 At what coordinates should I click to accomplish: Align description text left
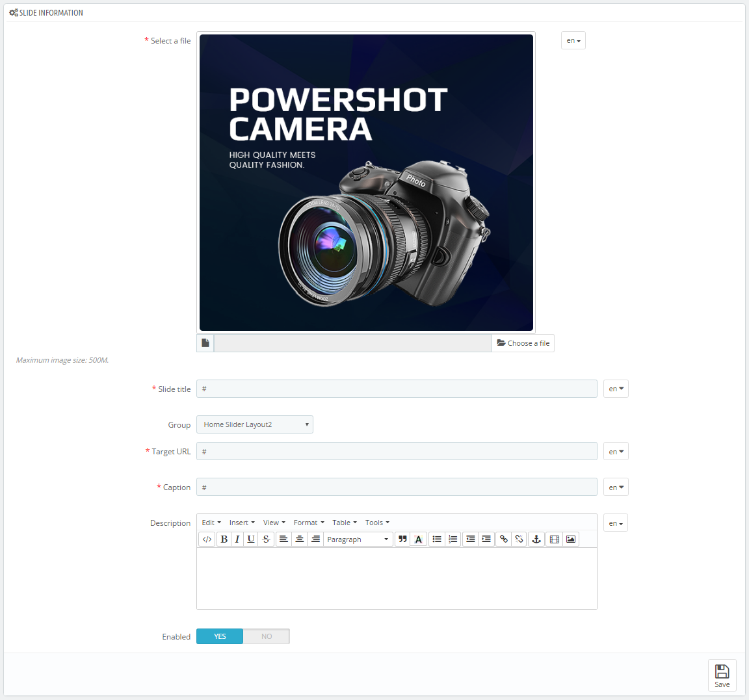coord(283,539)
